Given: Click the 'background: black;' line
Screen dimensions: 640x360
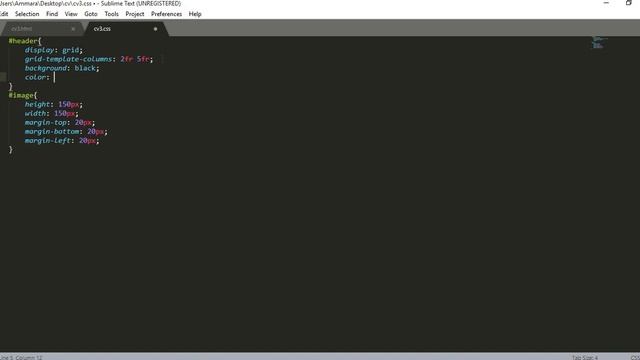Looking at the screenshot, I should pos(62,68).
